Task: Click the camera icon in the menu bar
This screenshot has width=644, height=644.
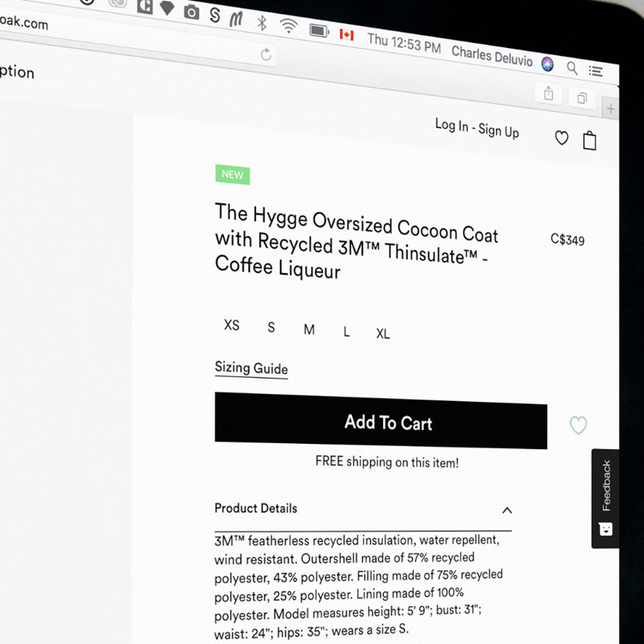Action: click(191, 12)
